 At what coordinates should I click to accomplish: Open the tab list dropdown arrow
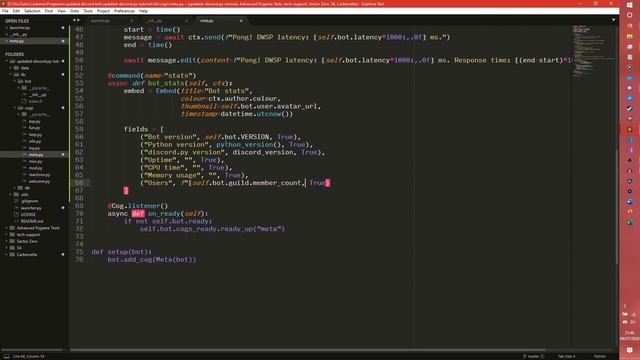[613, 20]
